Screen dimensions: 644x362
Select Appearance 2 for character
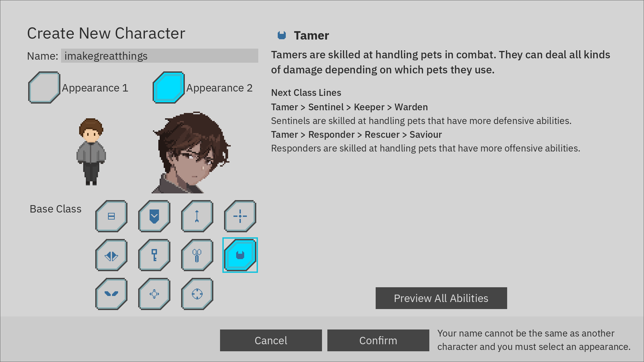click(169, 87)
